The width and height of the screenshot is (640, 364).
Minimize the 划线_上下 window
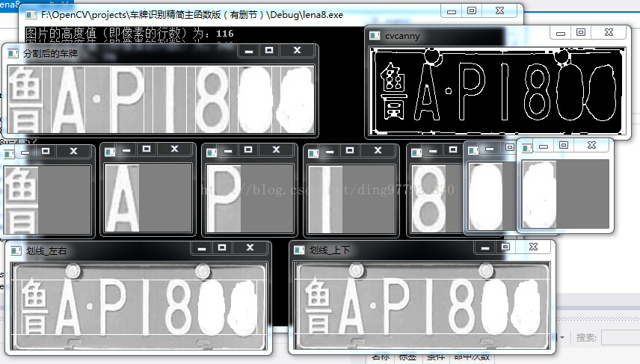click(x=485, y=247)
